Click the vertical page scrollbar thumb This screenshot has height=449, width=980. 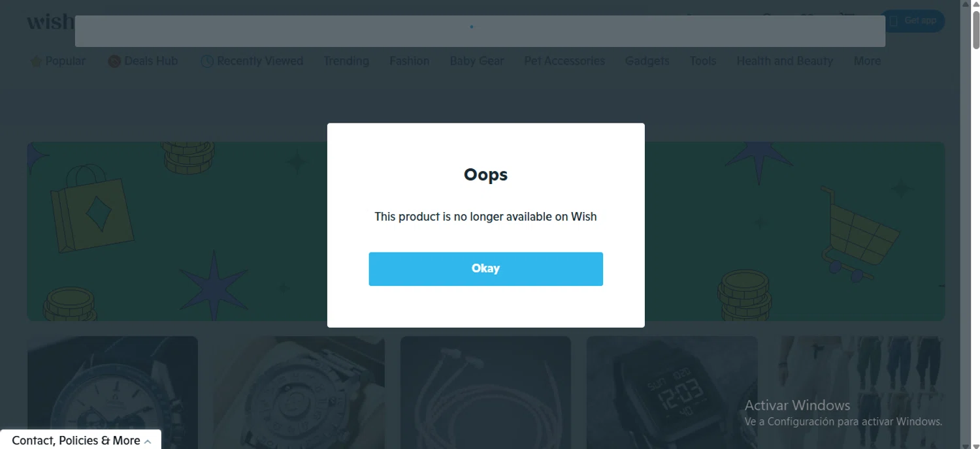(x=975, y=29)
